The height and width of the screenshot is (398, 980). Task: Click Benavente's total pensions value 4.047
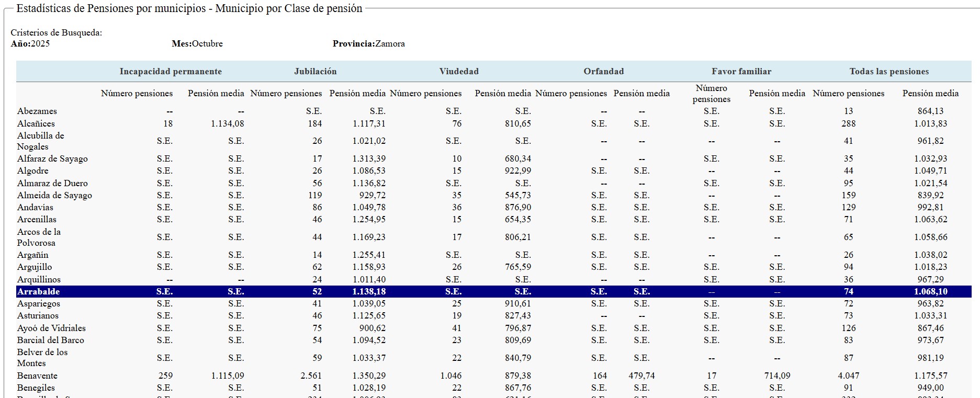848,376
